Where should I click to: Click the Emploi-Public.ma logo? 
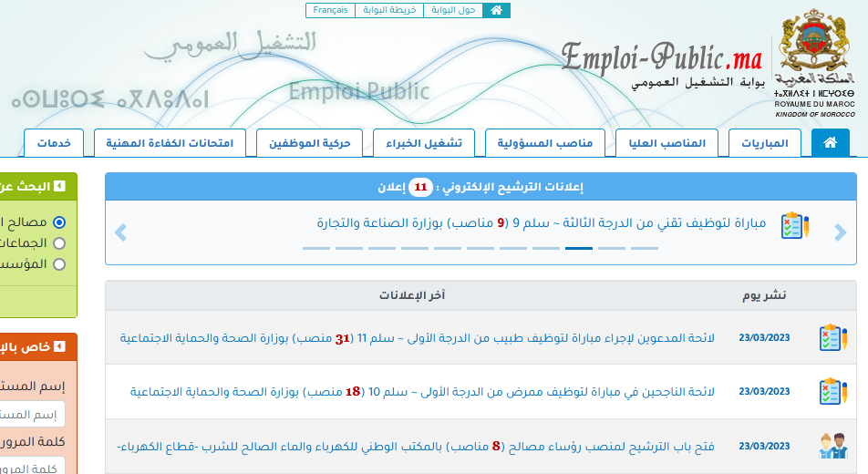(662, 57)
